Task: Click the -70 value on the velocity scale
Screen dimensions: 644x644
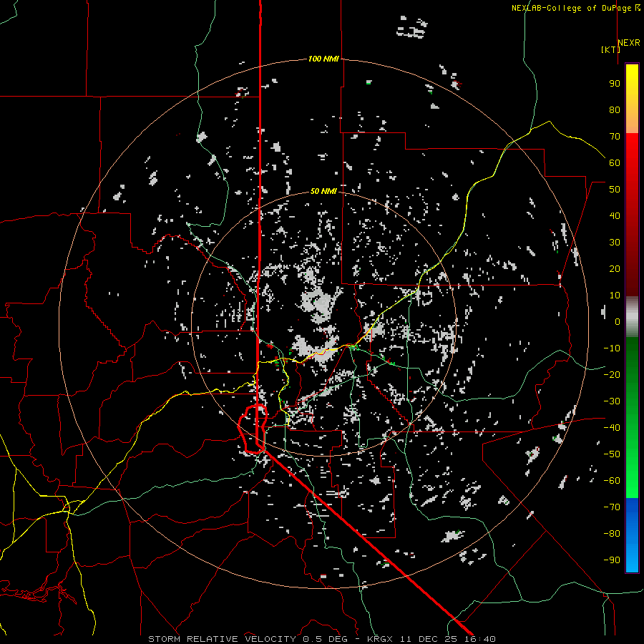Action: click(612, 507)
